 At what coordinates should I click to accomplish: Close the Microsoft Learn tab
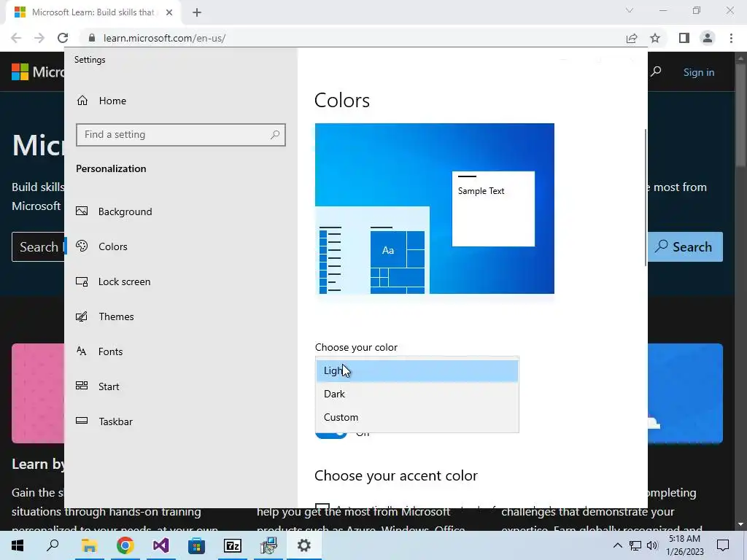[169, 12]
